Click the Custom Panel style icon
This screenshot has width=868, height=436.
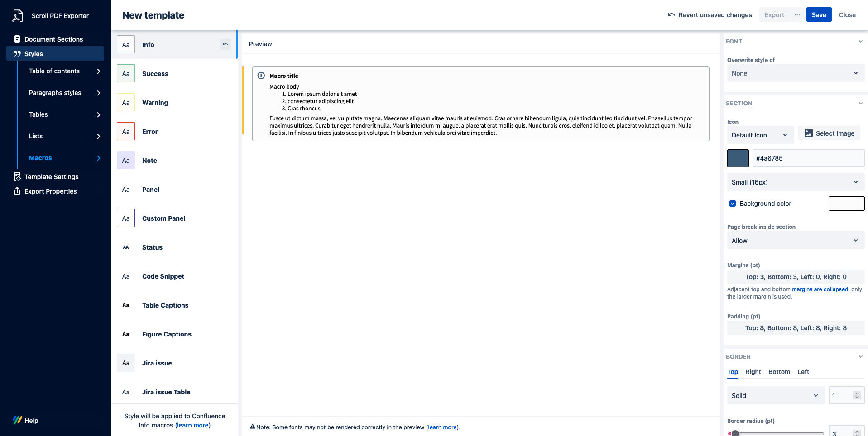126,218
